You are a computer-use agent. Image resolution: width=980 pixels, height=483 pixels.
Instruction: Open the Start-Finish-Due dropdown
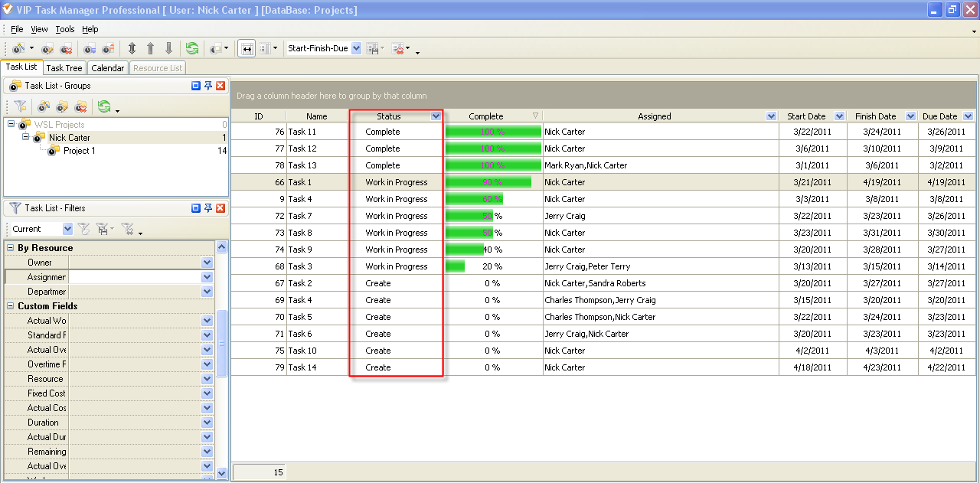(x=355, y=48)
